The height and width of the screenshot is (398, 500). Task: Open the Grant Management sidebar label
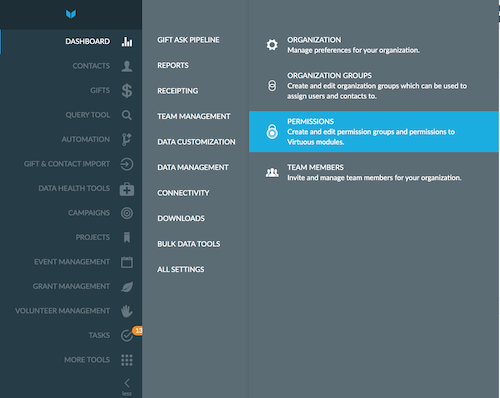(x=71, y=286)
